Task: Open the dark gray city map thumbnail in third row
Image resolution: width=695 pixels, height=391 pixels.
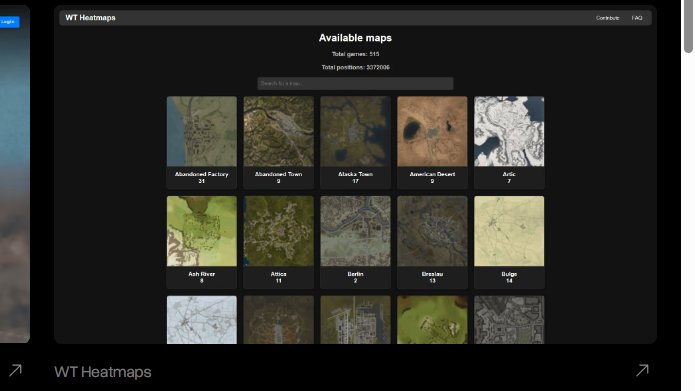Action: click(509, 320)
